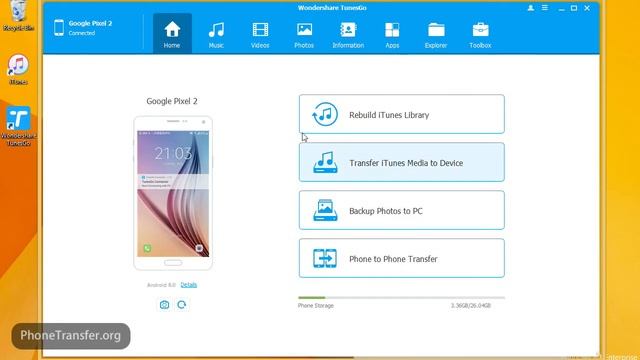Open Recycle Bin on the desktop
640x360 pixels.
(x=18, y=16)
